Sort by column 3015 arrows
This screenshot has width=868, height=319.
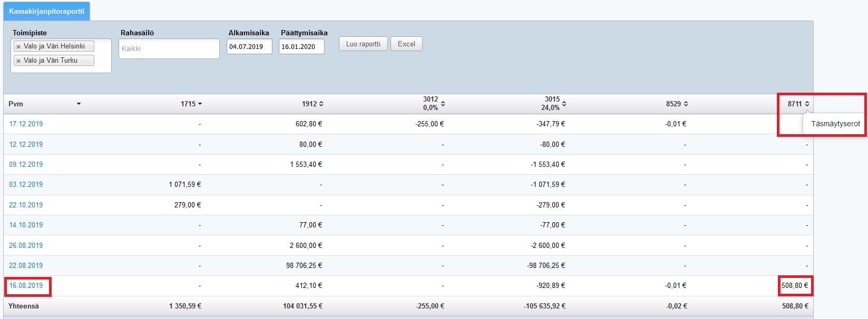tap(564, 104)
